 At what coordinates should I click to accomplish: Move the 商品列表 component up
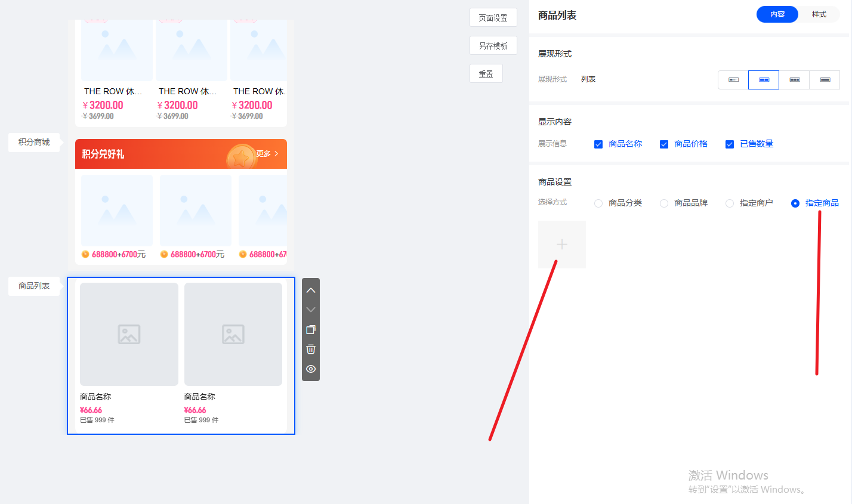(x=311, y=290)
